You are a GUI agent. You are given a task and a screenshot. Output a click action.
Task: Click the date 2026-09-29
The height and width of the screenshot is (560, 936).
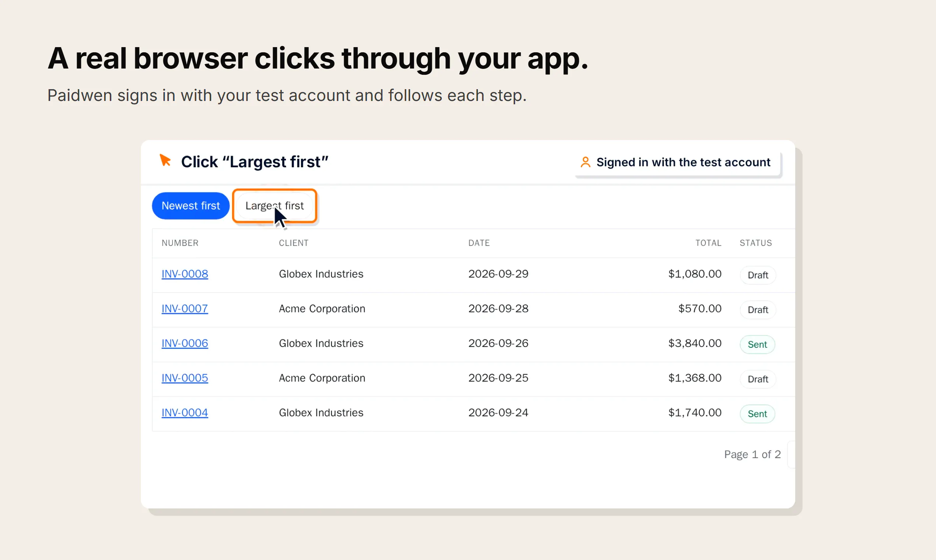pos(498,274)
